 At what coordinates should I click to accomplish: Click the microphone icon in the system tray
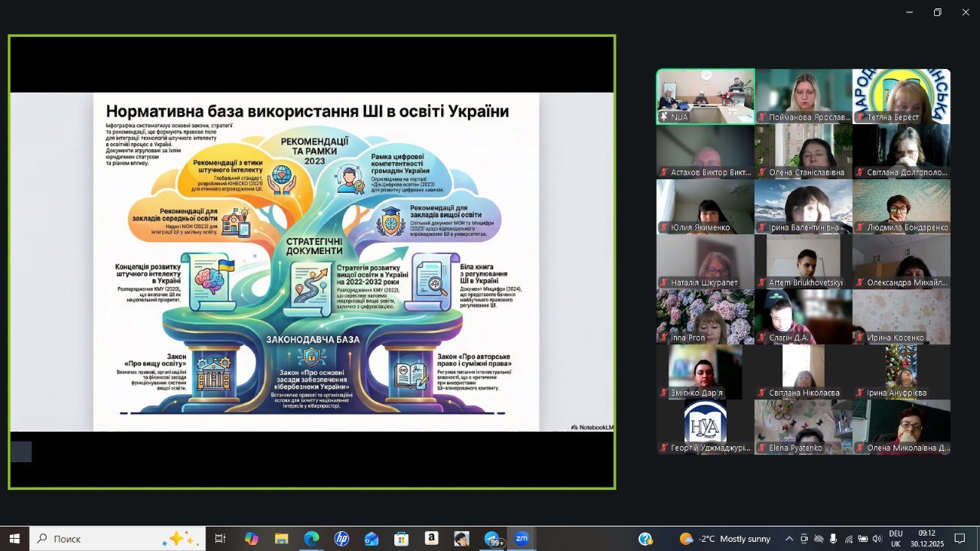click(833, 539)
